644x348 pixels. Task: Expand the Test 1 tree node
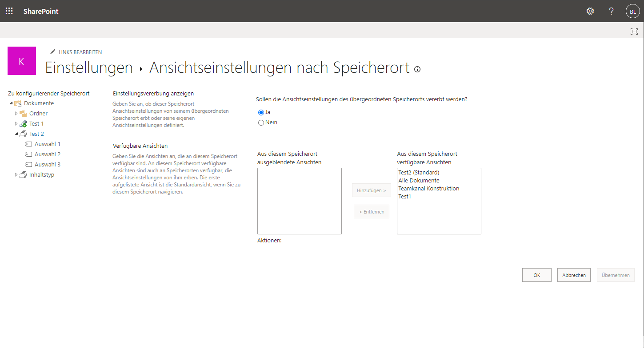(x=16, y=123)
